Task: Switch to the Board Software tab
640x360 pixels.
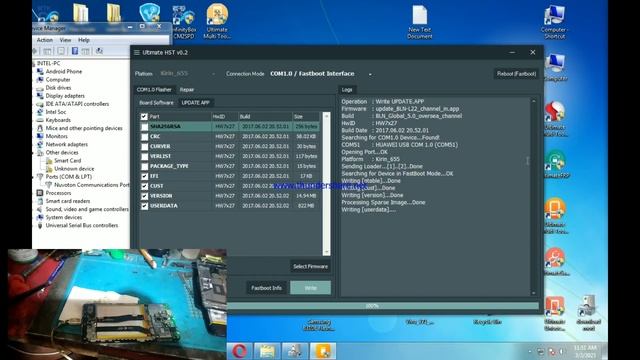Action: tap(156, 103)
